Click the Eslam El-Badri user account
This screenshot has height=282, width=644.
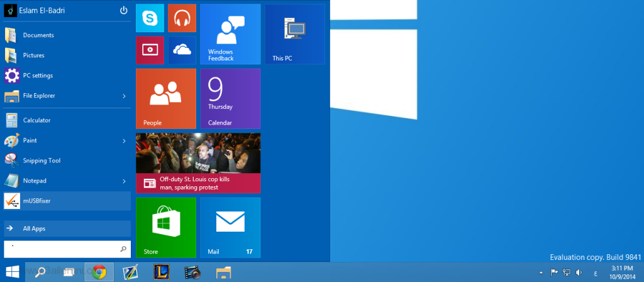(35, 11)
